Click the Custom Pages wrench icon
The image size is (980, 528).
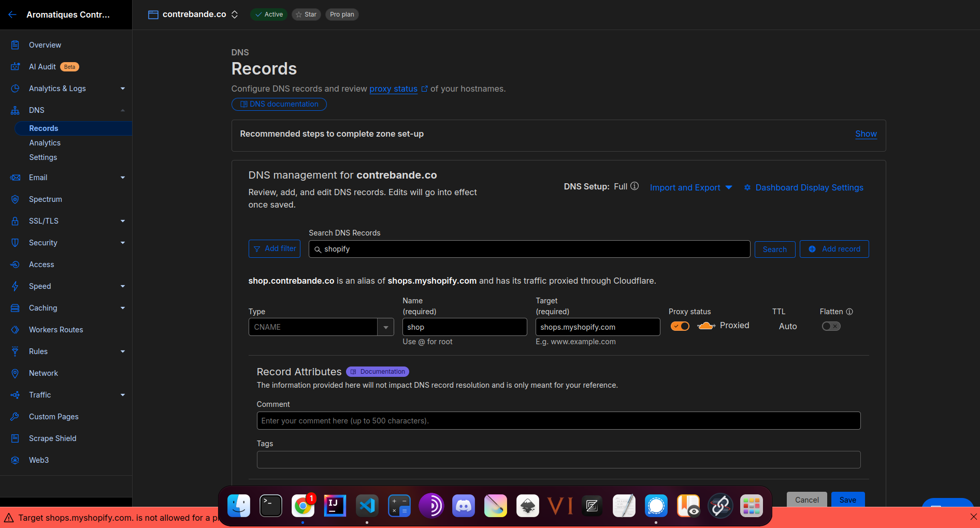[15, 417]
